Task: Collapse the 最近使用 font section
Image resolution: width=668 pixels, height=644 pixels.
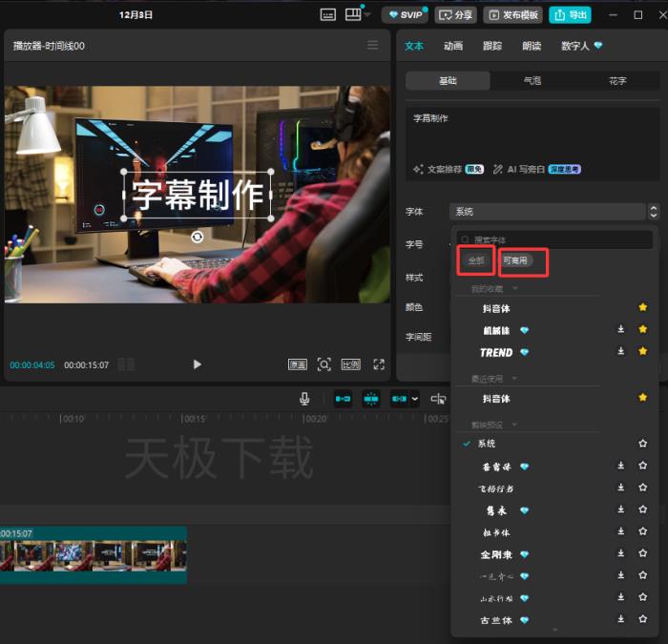Action: tap(515, 379)
